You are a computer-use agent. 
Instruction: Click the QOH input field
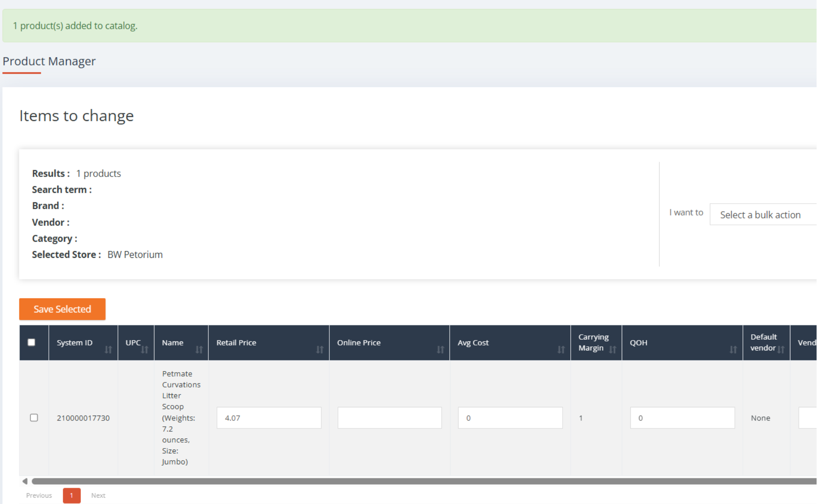point(682,418)
